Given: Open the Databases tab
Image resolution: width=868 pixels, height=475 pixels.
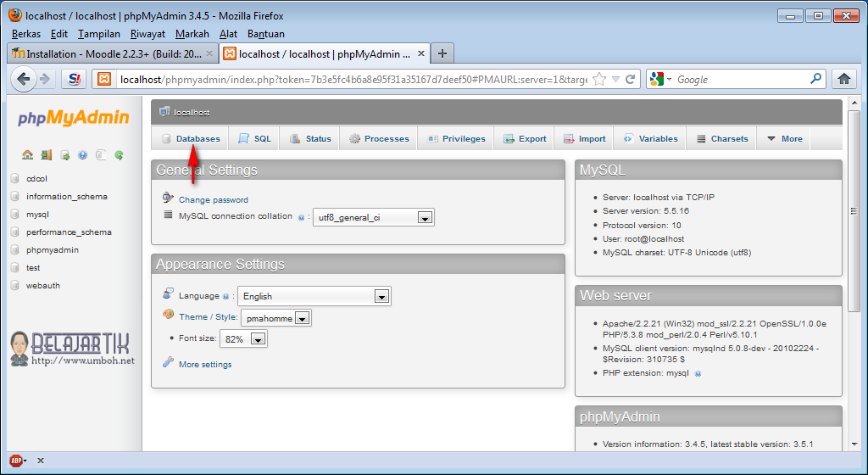Looking at the screenshot, I should coord(191,138).
